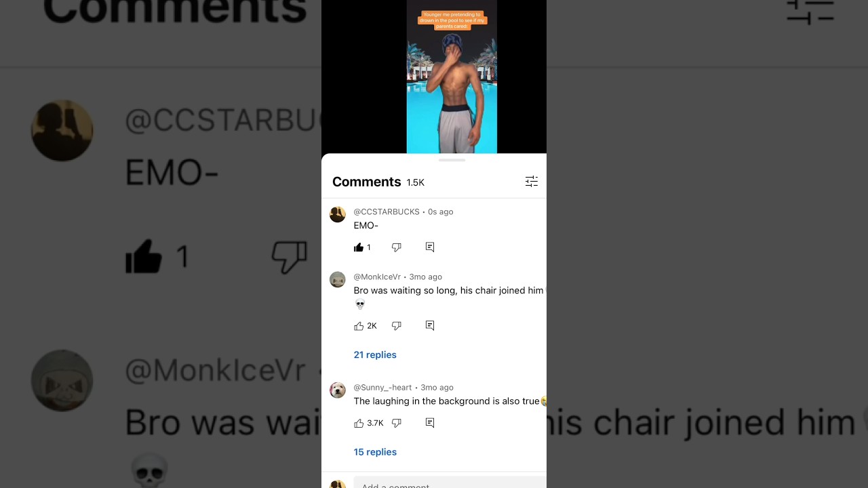
Task: Tap the comments panel drag handle
Action: click(452, 160)
